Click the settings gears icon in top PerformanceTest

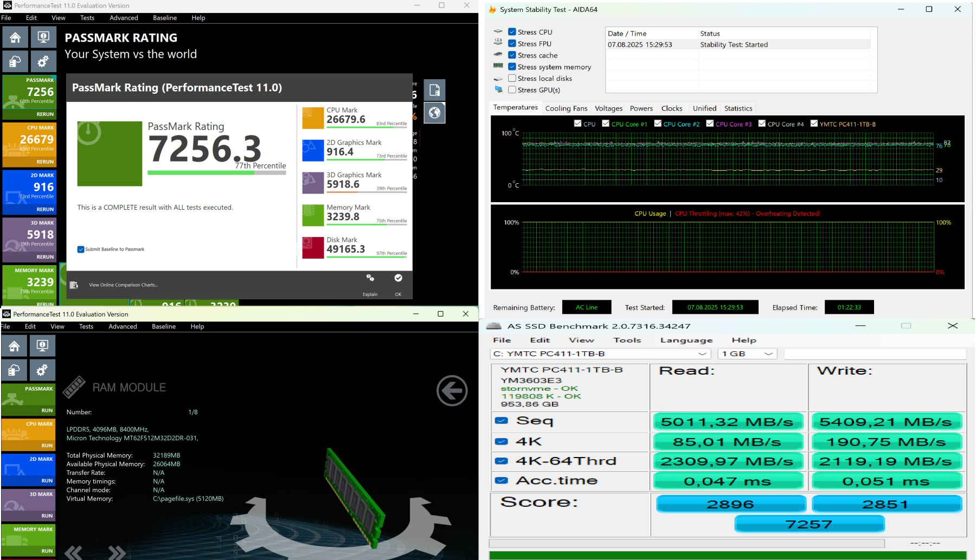tap(43, 61)
